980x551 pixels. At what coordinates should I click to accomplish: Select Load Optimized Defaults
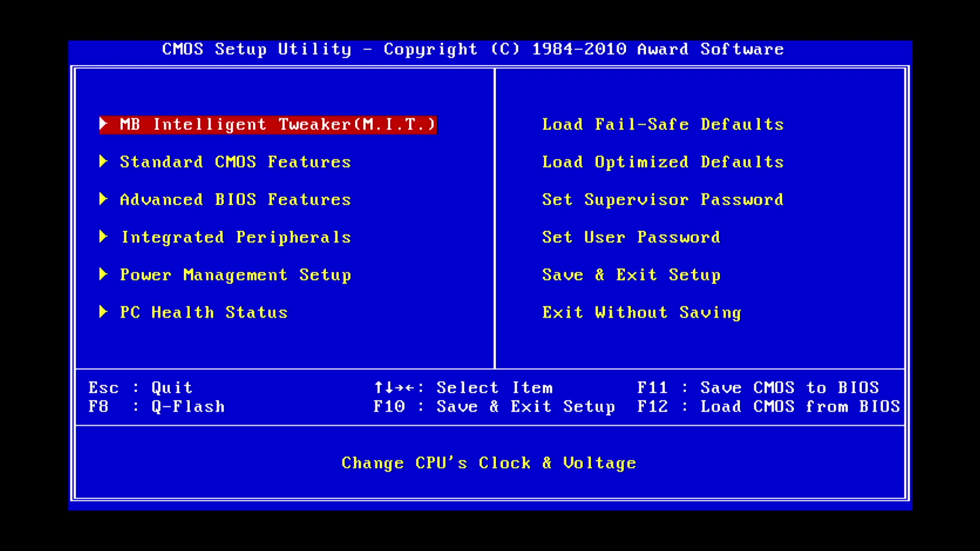click(663, 162)
